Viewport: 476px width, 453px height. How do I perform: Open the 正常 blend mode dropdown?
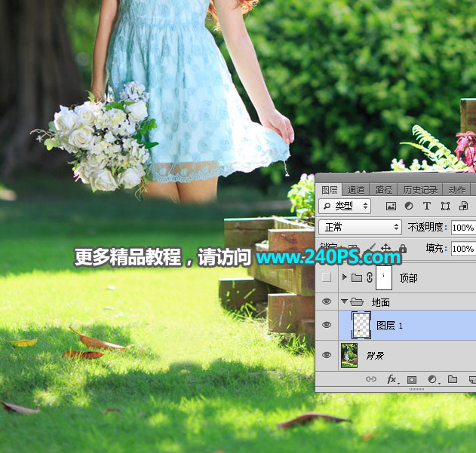(x=361, y=228)
